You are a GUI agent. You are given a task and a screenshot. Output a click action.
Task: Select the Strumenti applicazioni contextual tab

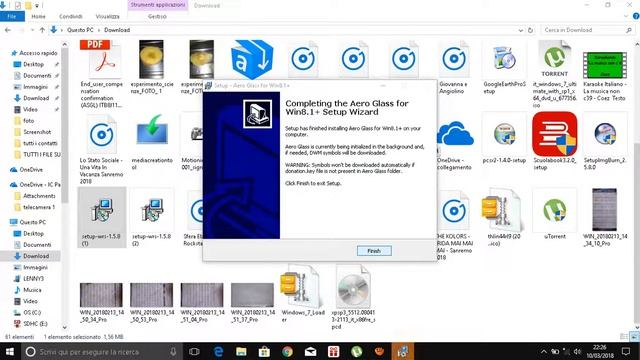click(158, 5)
